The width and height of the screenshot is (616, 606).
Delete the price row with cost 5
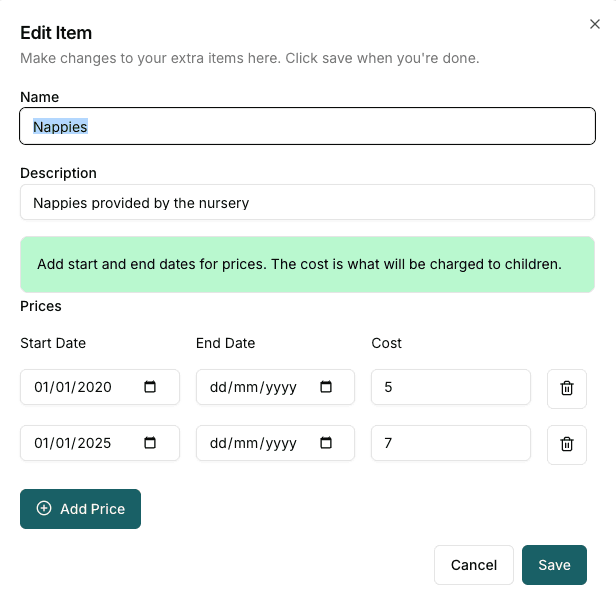pyautogui.click(x=566, y=388)
